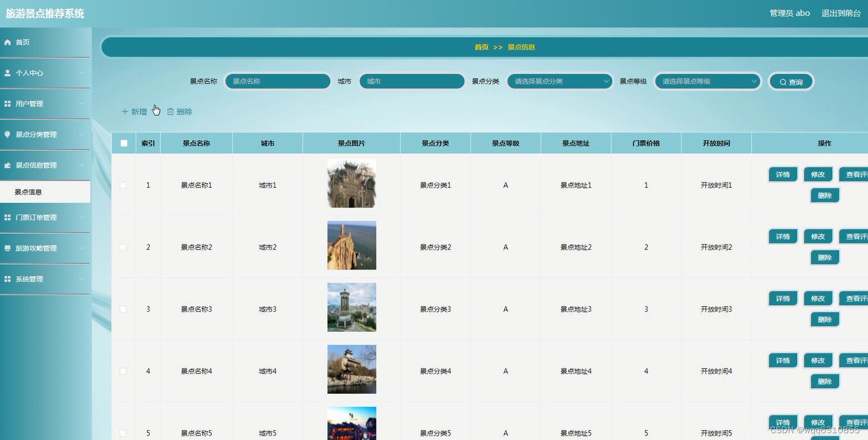Viewport: 868px width, 440px height.
Task: Expand 个人中心 chevron in sidebar
Action: click(x=82, y=73)
